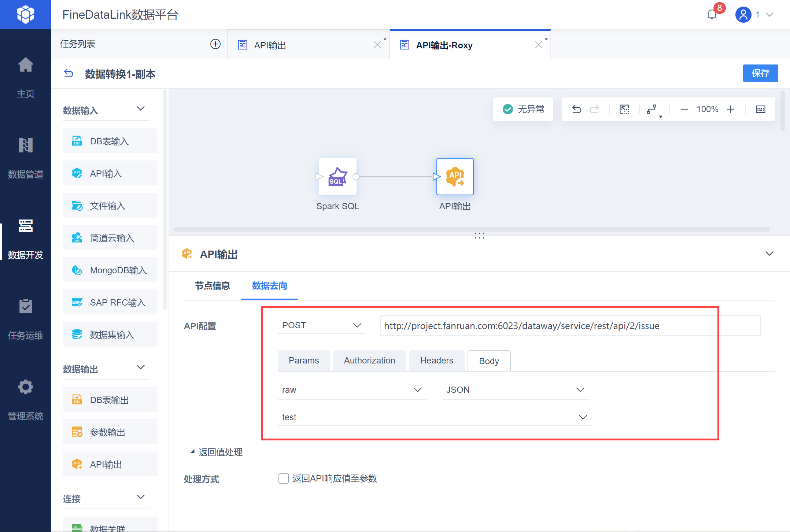Collapse the 数据输入 section
This screenshot has height=532, width=790.
tap(141, 109)
